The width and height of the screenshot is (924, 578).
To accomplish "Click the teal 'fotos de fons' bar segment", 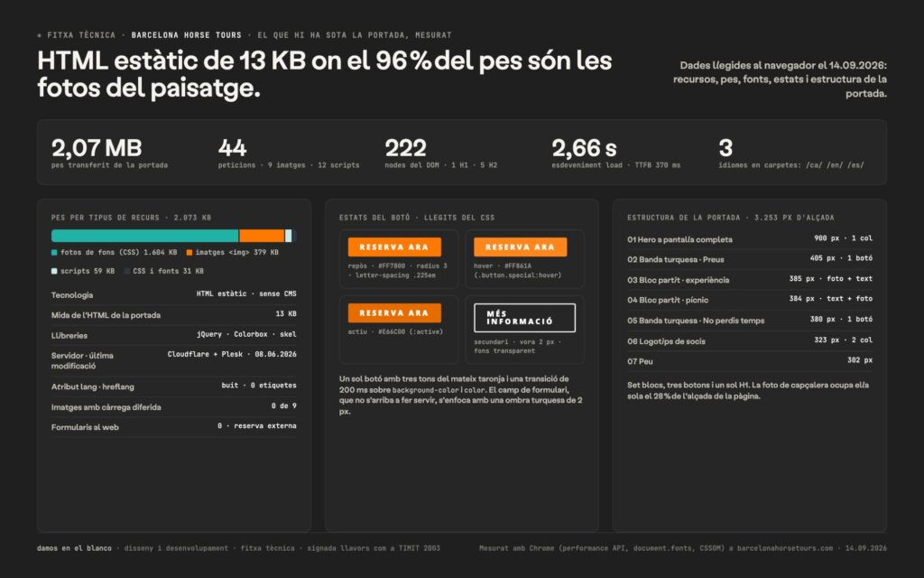I will (x=145, y=236).
